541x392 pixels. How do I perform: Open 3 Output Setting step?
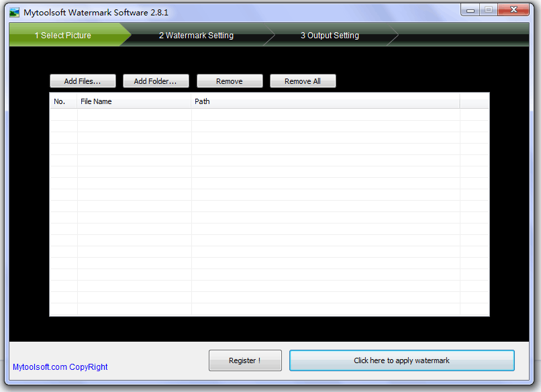[x=330, y=35]
